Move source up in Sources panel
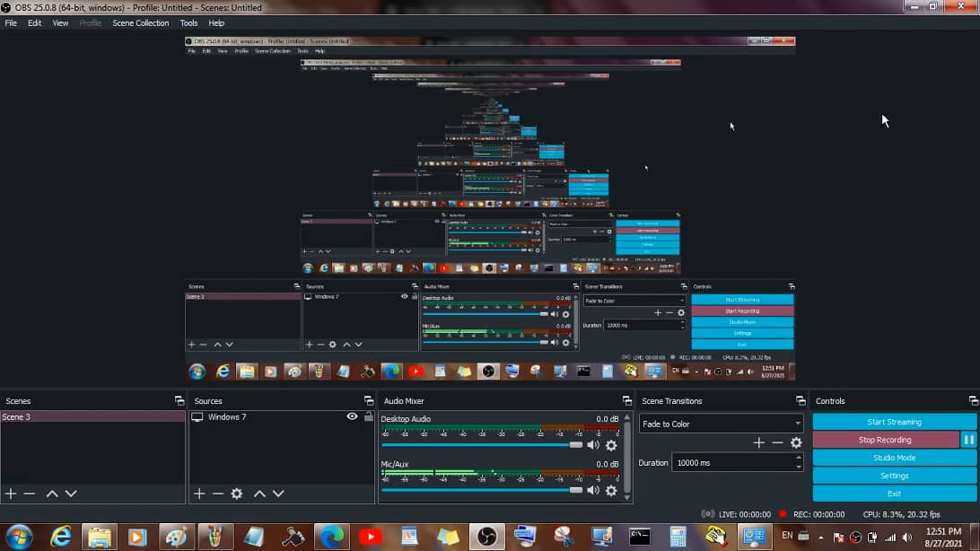Viewport: 980px width, 551px height. click(x=259, y=494)
